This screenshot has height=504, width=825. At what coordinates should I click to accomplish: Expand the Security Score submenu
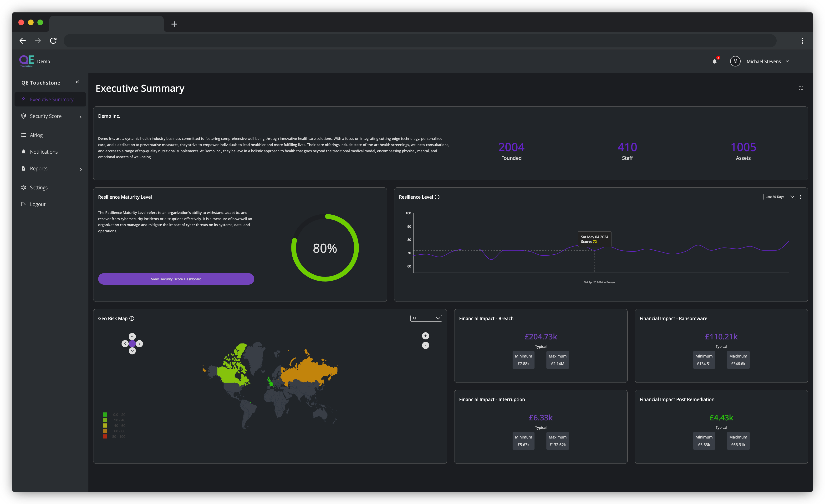point(81,117)
